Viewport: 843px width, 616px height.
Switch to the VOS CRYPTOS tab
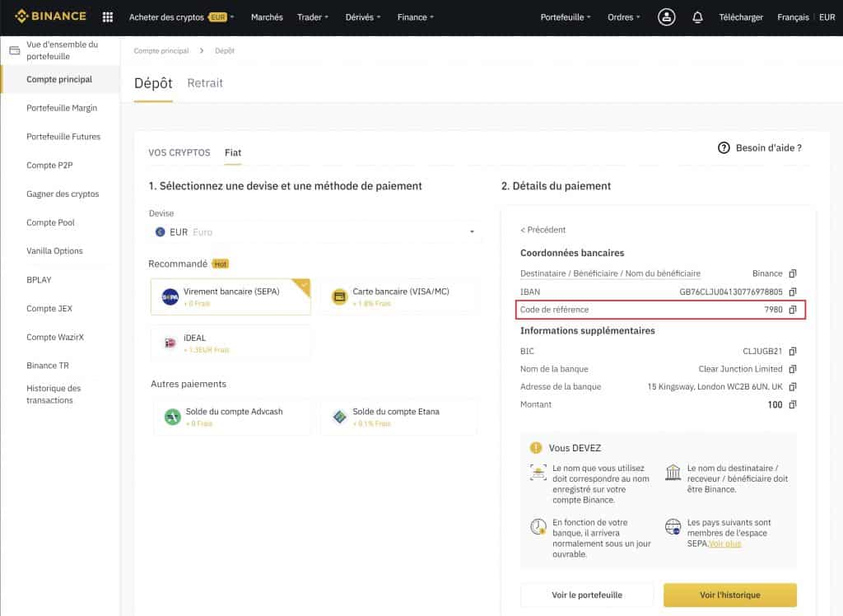coord(179,152)
